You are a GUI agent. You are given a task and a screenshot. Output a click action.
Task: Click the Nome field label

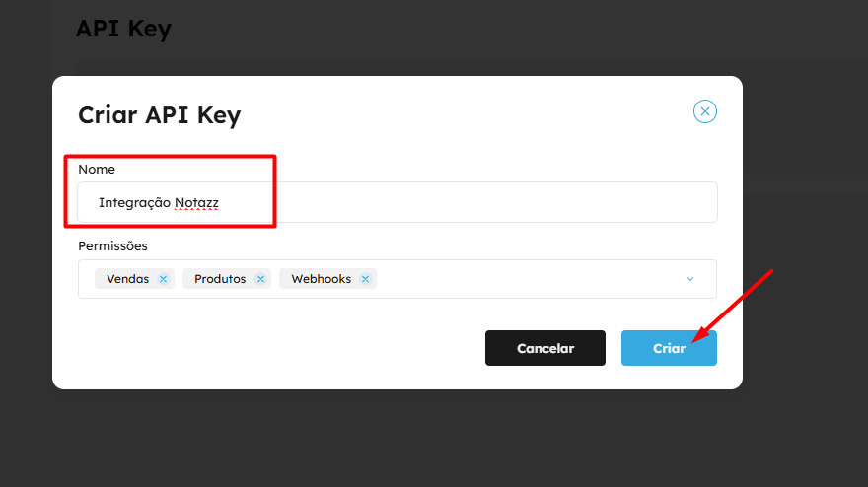[x=97, y=170]
